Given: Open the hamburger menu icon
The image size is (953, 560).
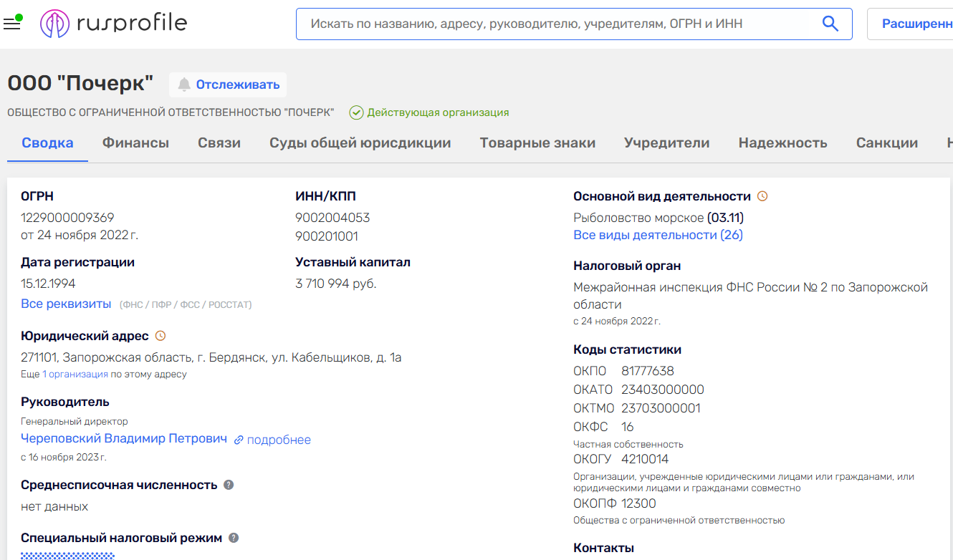Looking at the screenshot, I should (x=11, y=24).
